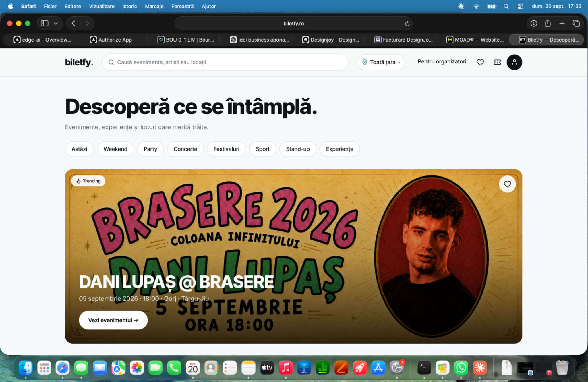
Task: Expand the Toată țara location dropdown
Action: 381,62
